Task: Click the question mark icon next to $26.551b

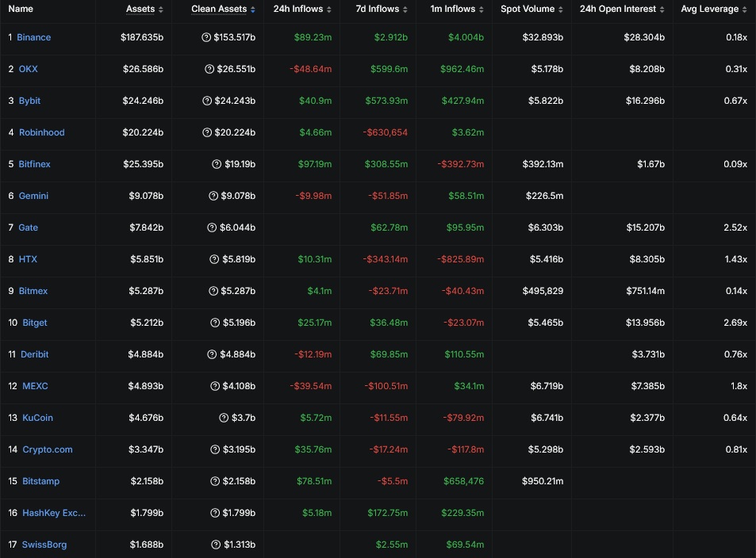Action: tap(209, 69)
